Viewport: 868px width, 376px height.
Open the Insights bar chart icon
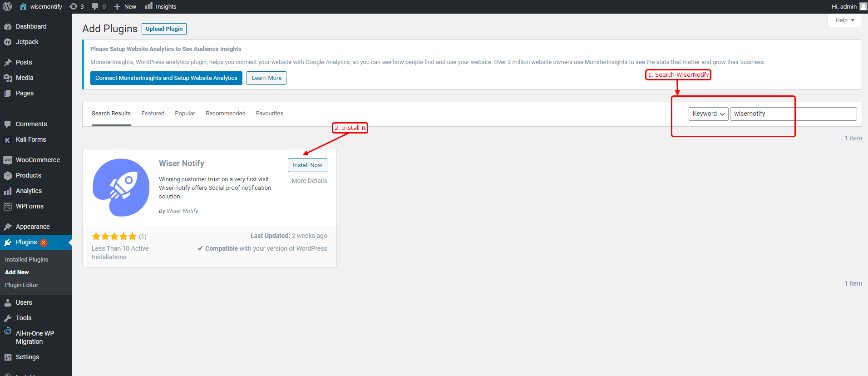tap(148, 6)
